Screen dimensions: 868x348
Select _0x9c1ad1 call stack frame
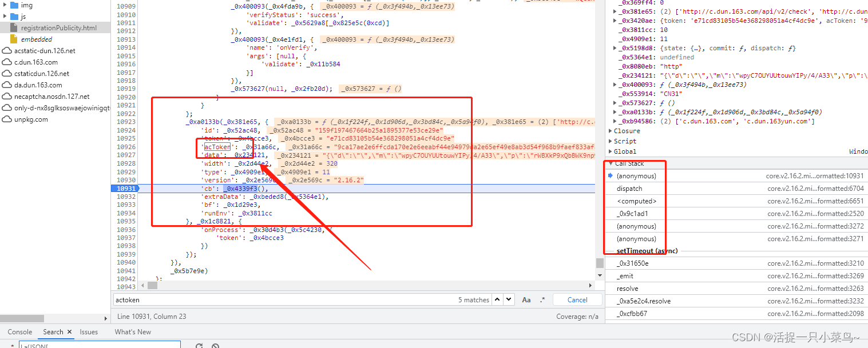tap(736, 214)
